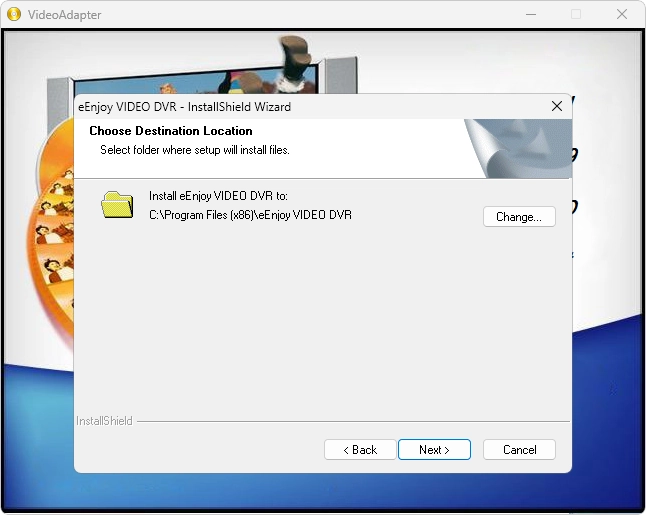Image resolution: width=646 pixels, height=515 pixels.
Task: Click the C:\Program Files (x86) destination path
Action: (x=250, y=215)
